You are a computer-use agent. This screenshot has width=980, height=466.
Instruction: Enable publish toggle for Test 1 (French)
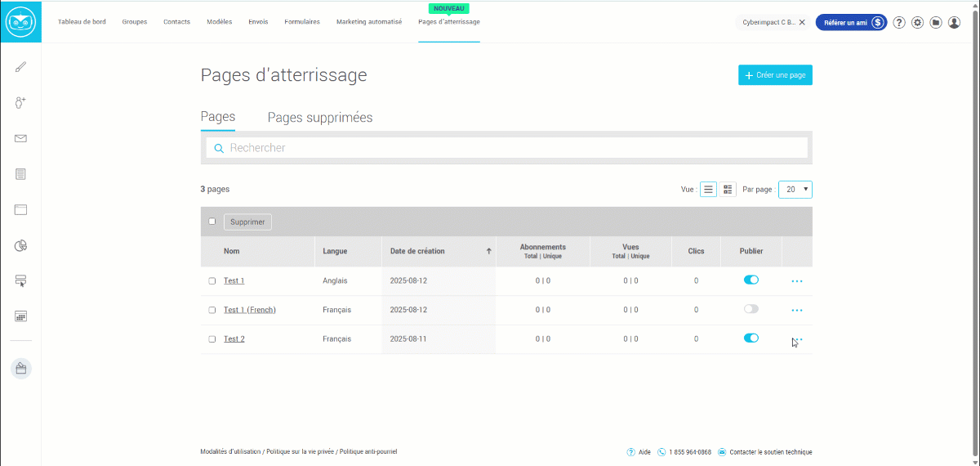[751, 309]
